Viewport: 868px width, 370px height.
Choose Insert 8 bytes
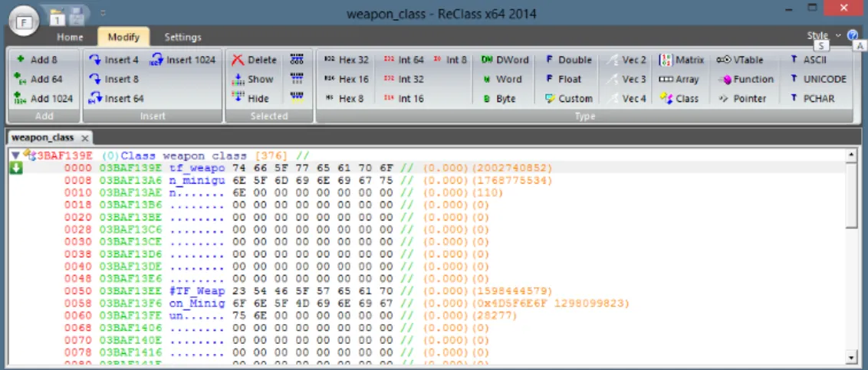click(114, 79)
